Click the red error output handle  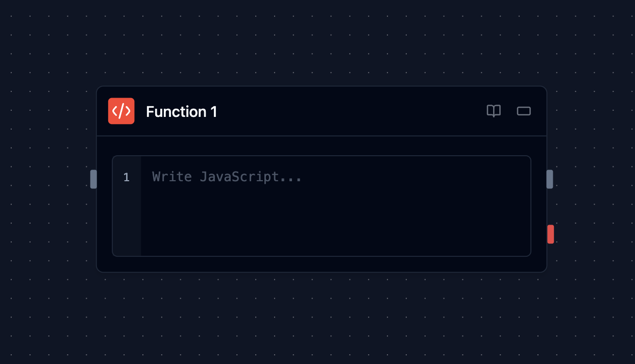pos(550,234)
